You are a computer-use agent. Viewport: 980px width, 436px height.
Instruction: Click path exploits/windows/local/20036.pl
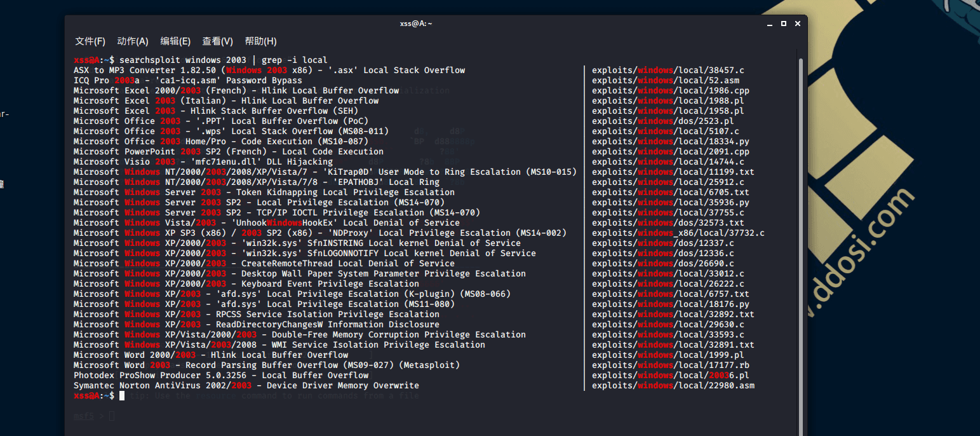pos(671,376)
